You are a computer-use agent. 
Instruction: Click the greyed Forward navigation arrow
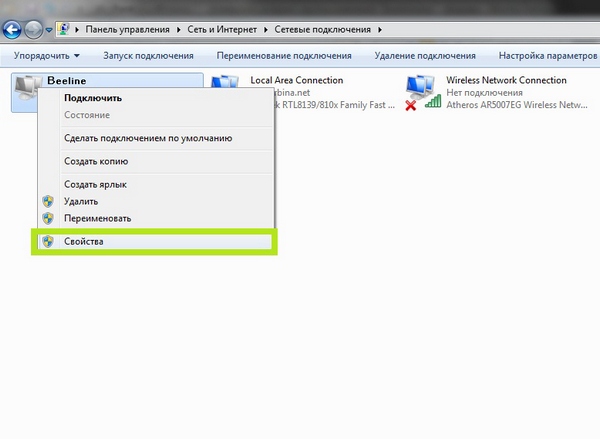33,30
